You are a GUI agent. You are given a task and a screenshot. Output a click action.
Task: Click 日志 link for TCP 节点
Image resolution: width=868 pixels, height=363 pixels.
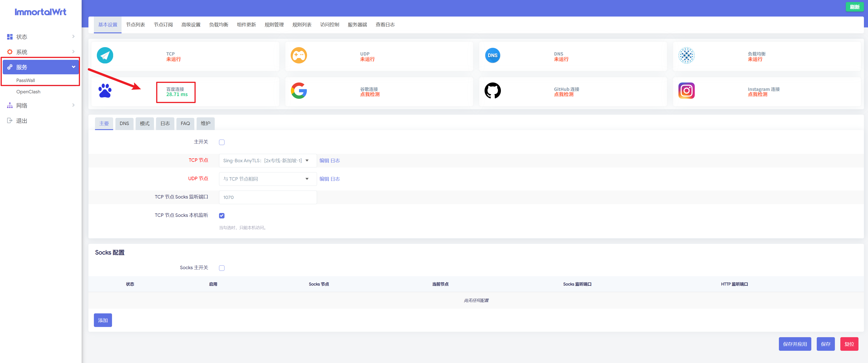click(x=335, y=161)
